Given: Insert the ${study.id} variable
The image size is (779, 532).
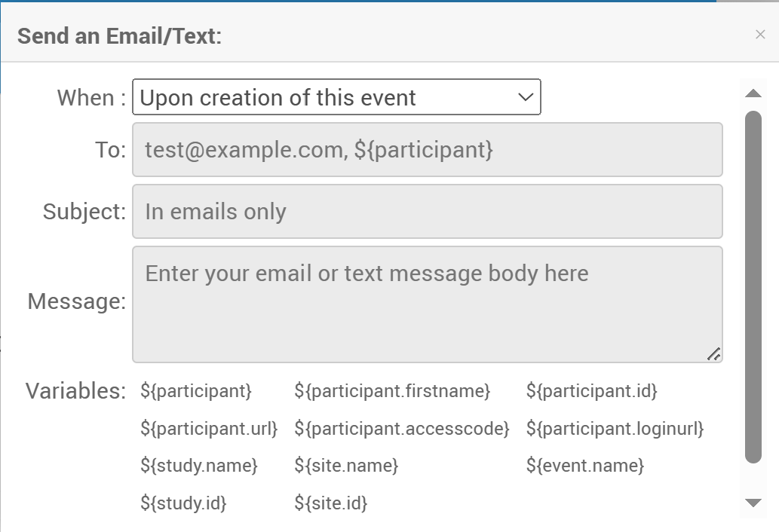Looking at the screenshot, I should pyautogui.click(x=183, y=503).
